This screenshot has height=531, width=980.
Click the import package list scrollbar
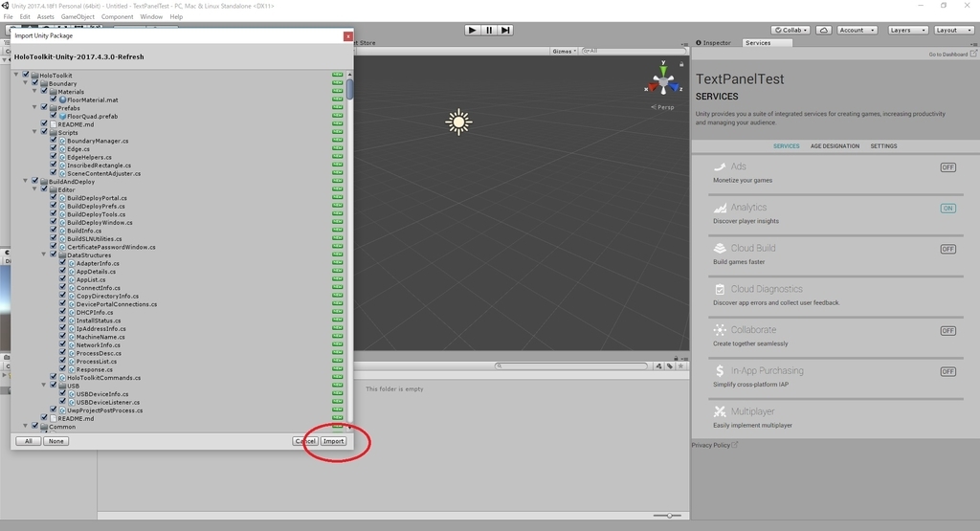point(350,89)
